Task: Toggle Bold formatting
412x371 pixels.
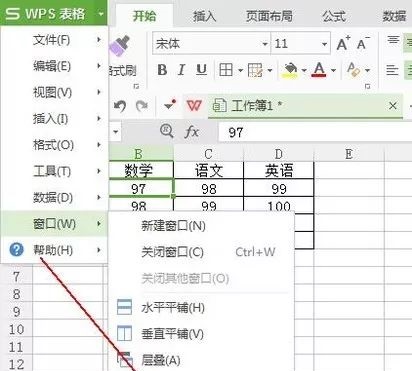Action: (x=162, y=70)
